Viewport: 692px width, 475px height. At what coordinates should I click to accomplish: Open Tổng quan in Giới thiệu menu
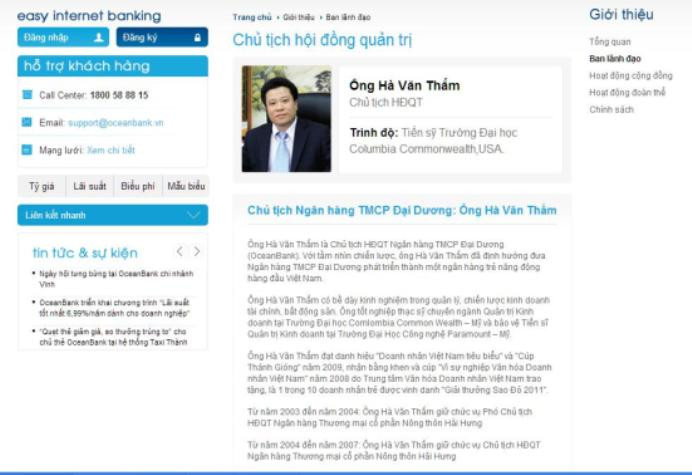coord(610,41)
